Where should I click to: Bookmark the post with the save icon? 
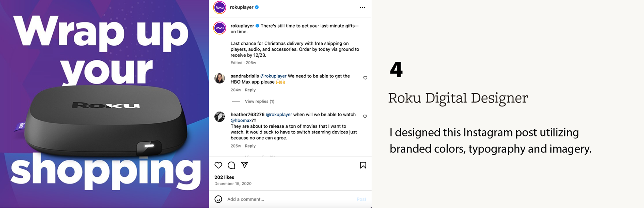(x=363, y=165)
